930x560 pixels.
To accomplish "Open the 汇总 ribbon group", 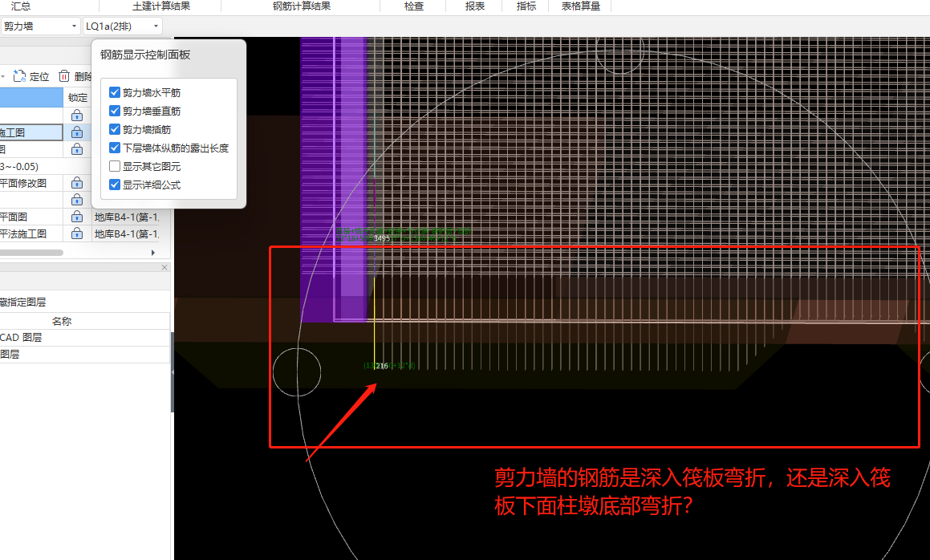I will tap(21, 6).
